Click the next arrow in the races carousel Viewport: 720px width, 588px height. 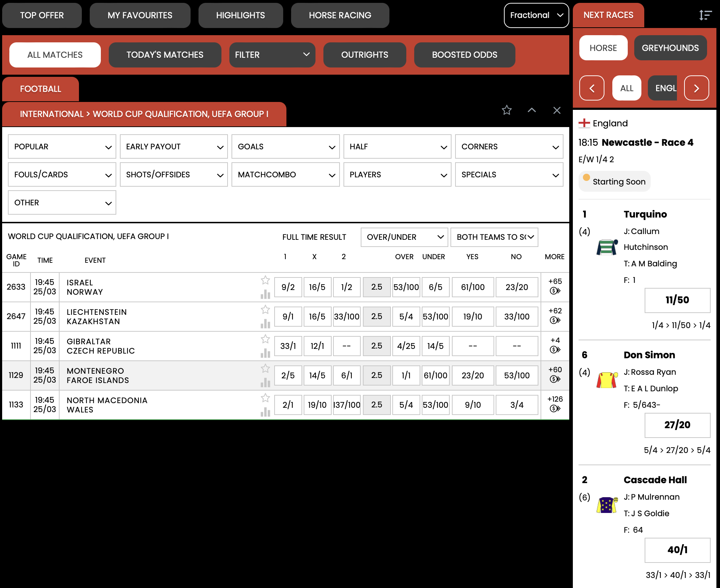[696, 88]
